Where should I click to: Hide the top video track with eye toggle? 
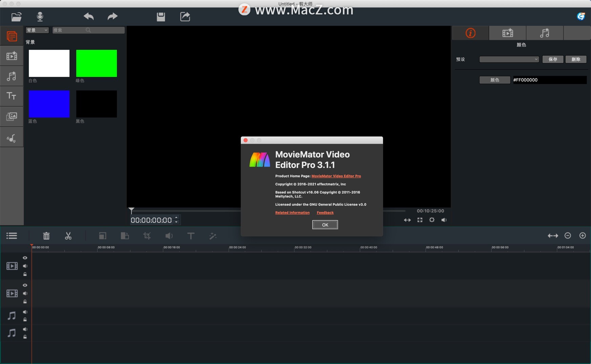click(x=25, y=257)
